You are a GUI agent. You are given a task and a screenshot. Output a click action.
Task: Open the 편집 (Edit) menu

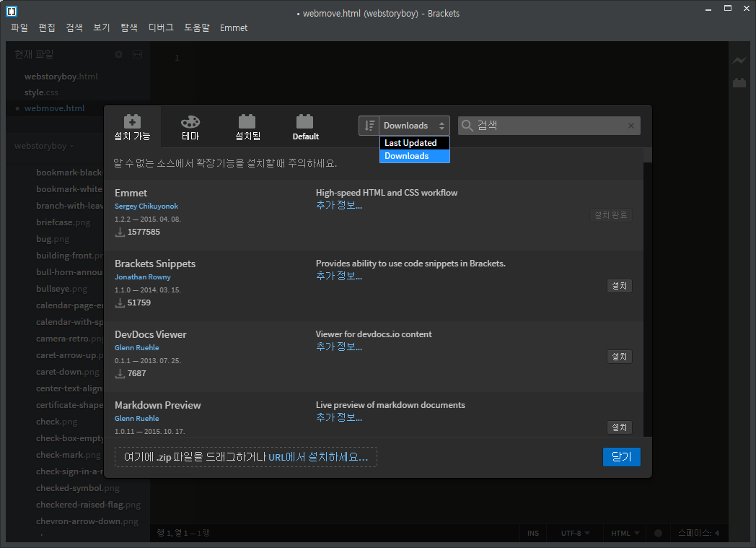pyautogui.click(x=47, y=27)
